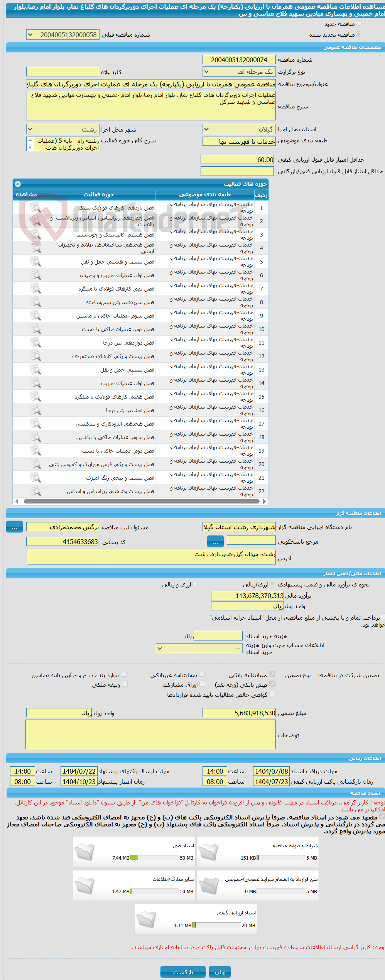This screenshot has height=980, width=385.
Task: Click the مبلغ تضمین amount field
Action: (x=239, y=713)
